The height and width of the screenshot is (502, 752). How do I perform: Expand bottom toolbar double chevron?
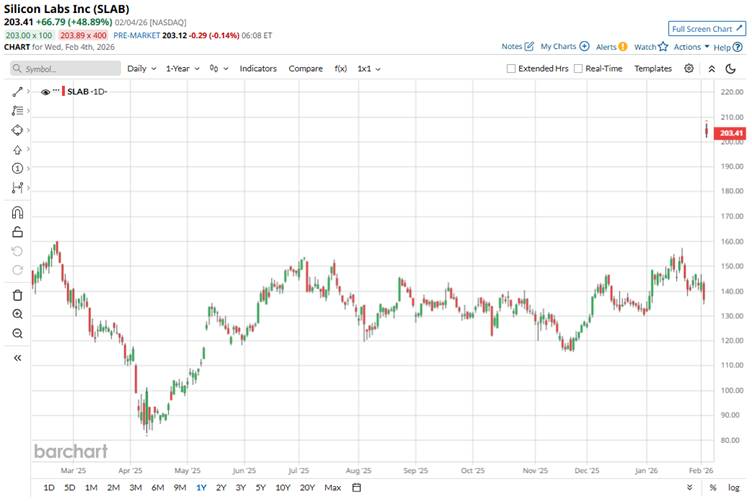click(690, 487)
